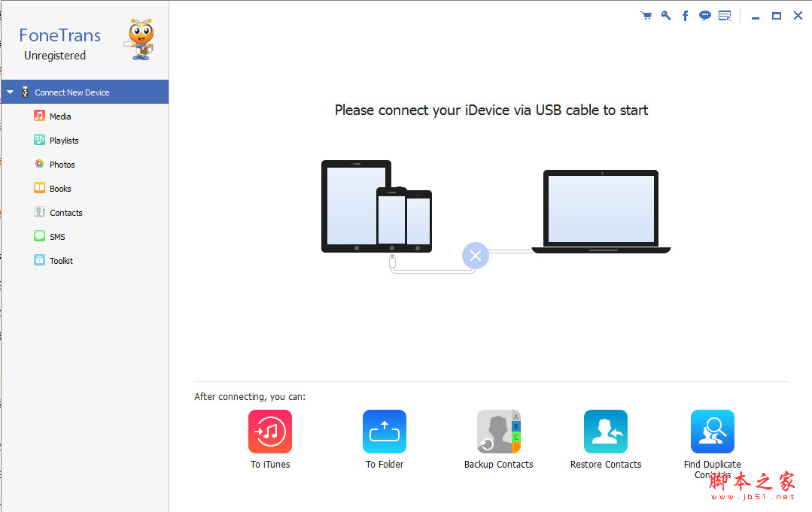Click the green SMS bubble icon
The width and height of the screenshot is (812, 512).
coord(39,236)
